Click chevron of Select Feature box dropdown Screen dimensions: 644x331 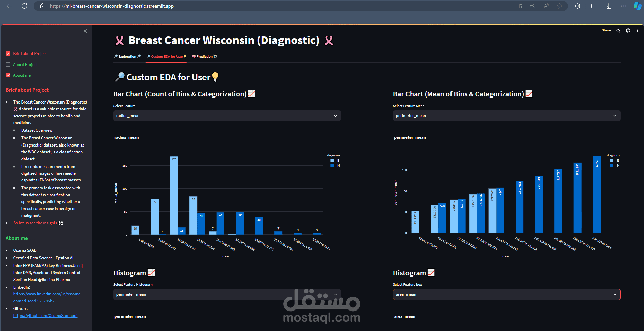tap(615, 294)
